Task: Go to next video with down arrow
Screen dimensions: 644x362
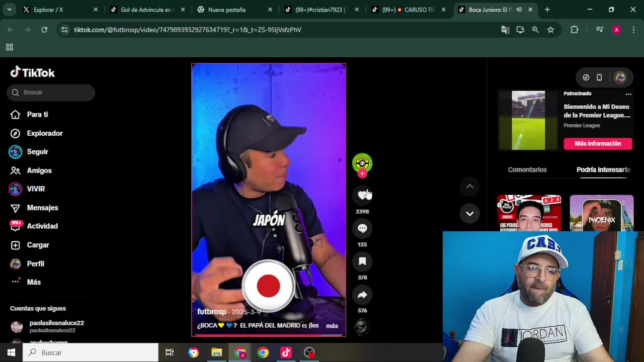Action: point(469,214)
